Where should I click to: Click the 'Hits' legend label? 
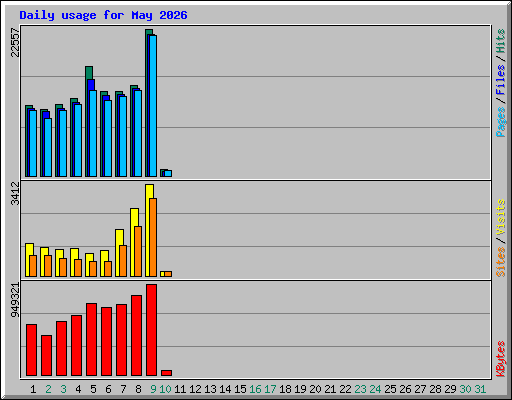pyautogui.click(x=500, y=41)
